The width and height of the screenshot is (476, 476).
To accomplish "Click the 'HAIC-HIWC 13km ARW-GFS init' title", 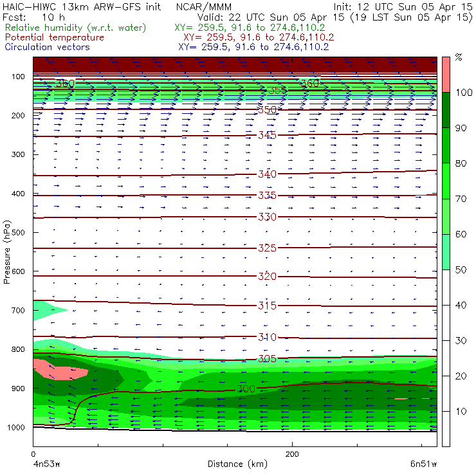I will pyautogui.click(x=82, y=6).
